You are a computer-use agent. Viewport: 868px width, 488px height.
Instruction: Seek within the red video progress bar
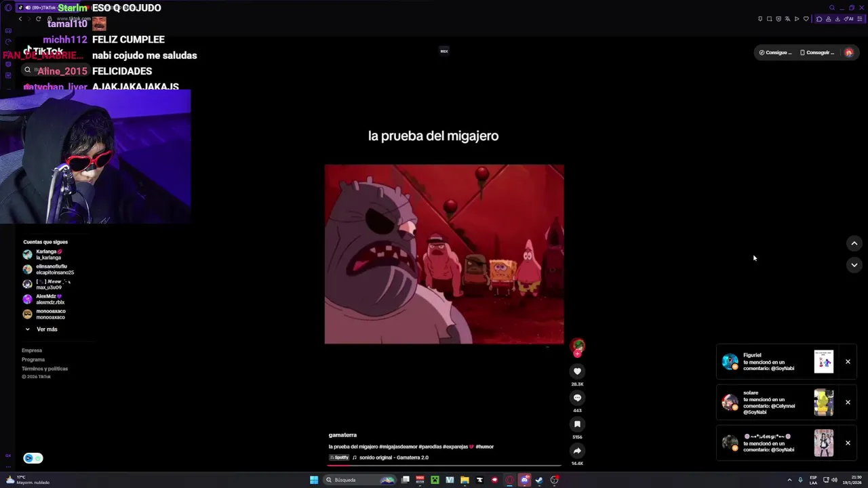444,466
